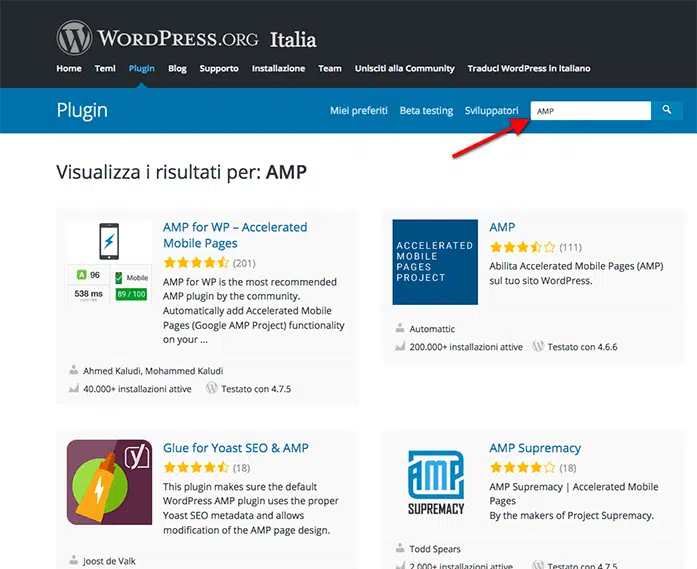Click the author icon beside Ahmed Kaludi
The image size is (697, 569).
pos(74,370)
